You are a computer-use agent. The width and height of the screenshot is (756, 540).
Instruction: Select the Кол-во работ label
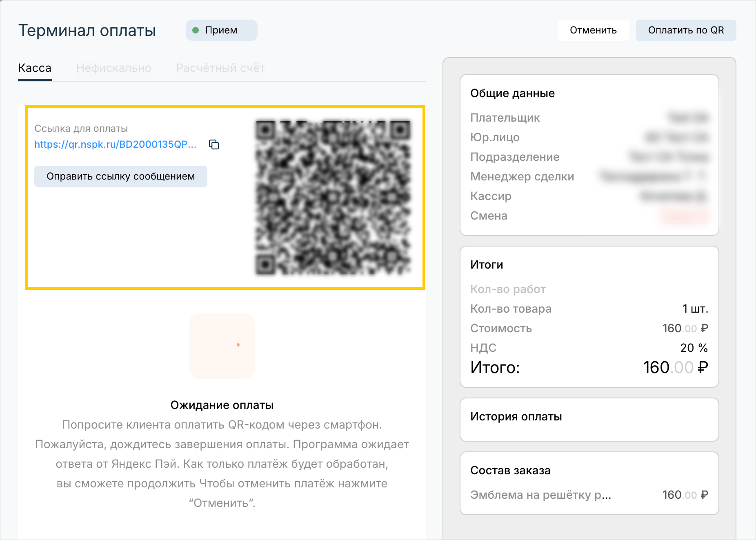coord(508,289)
